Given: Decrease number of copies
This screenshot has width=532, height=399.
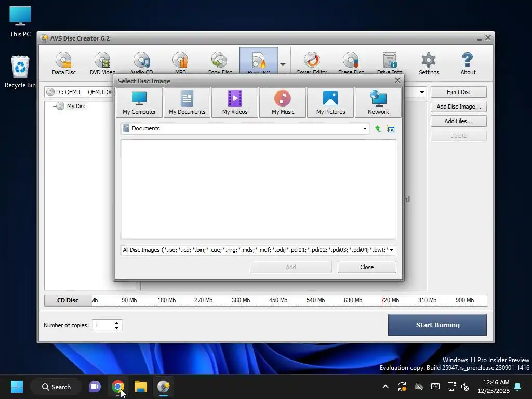Looking at the screenshot, I should pyautogui.click(x=117, y=328).
